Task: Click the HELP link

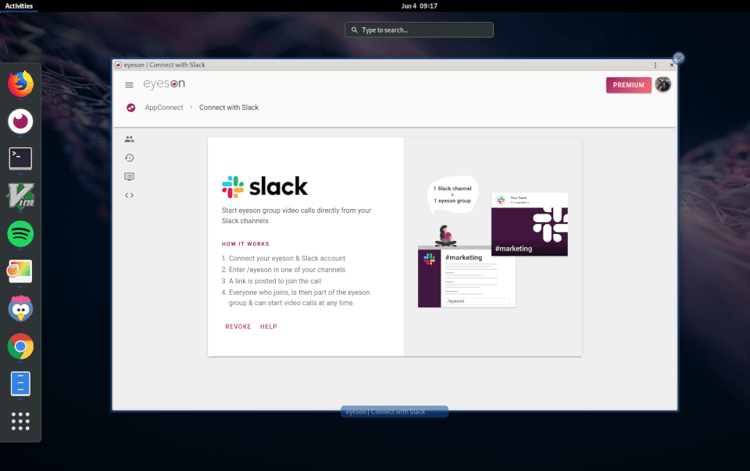Action: pos(269,327)
